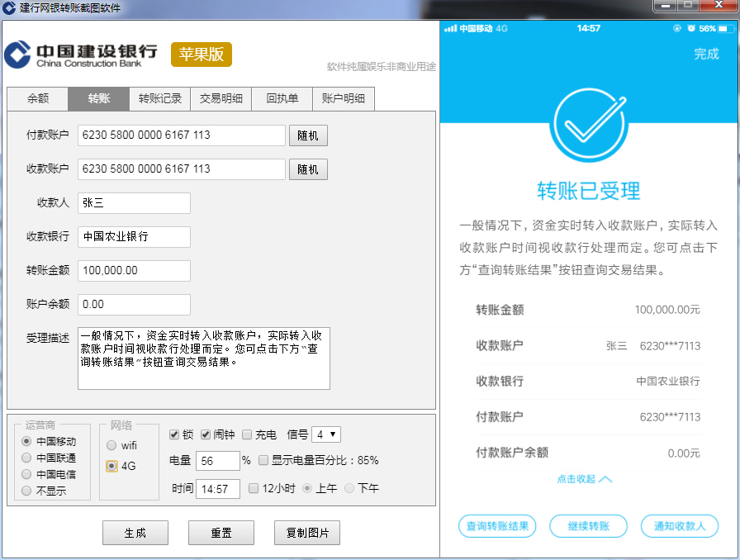Focus the 付款账户 input field
The image size is (740, 560).
(182, 135)
